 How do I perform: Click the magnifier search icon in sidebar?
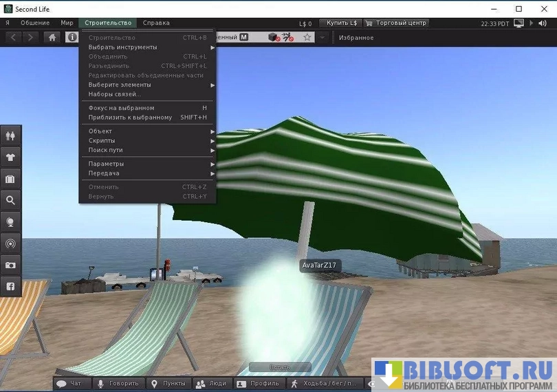10,200
